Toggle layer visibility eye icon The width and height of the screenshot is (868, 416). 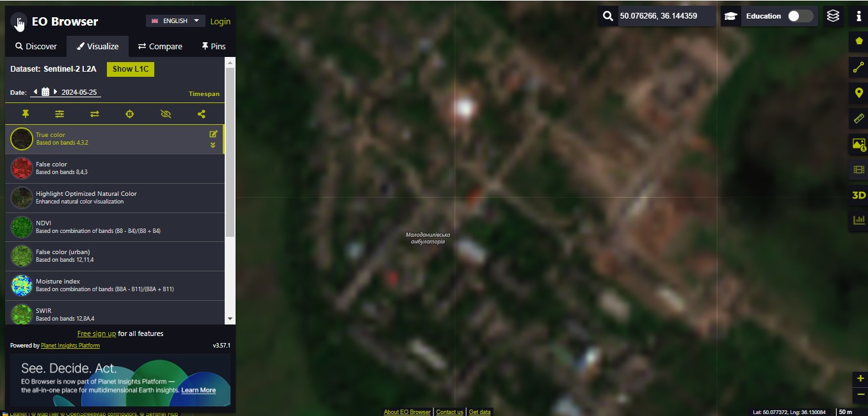pos(166,114)
